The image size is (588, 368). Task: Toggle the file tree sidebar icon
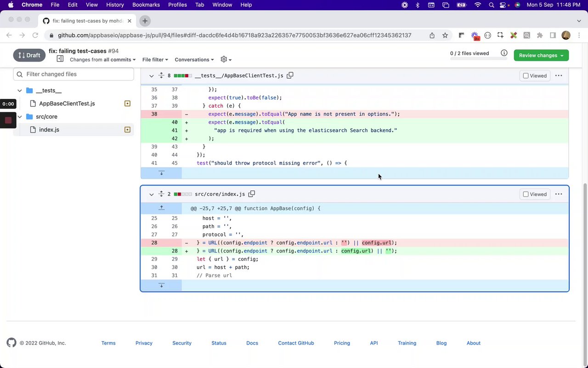pyautogui.click(x=60, y=59)
